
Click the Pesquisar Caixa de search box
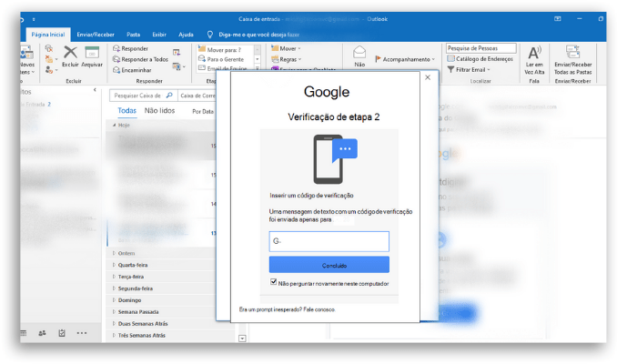pos(143,96)
